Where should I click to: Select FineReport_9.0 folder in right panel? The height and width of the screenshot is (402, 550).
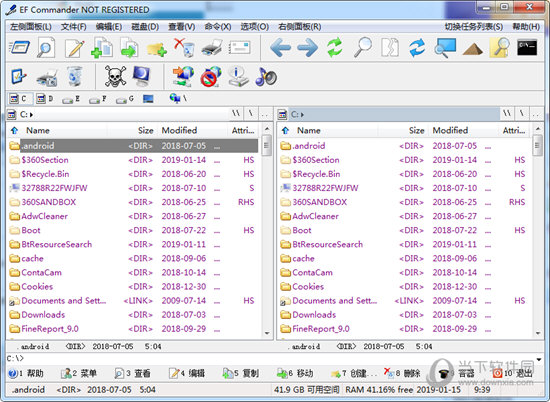click(404, 329)
